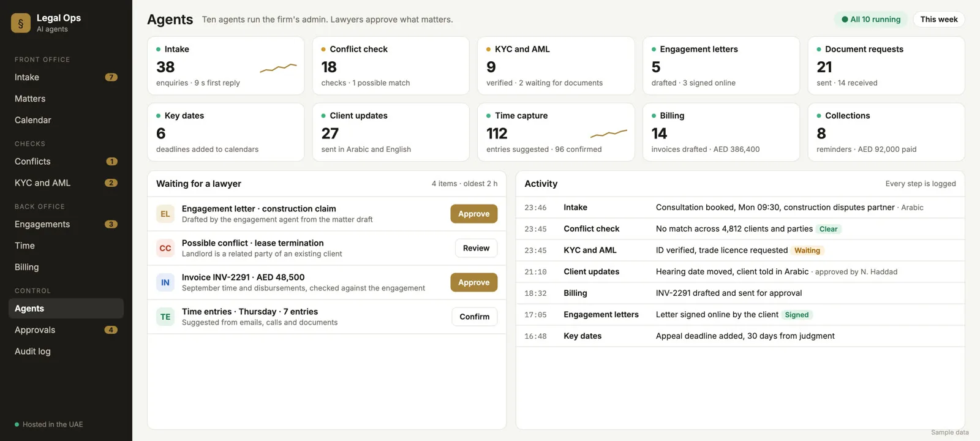Click the Legal Ops section-sign logo
This screenshot has width=980, height=441.
click(21, 23)
